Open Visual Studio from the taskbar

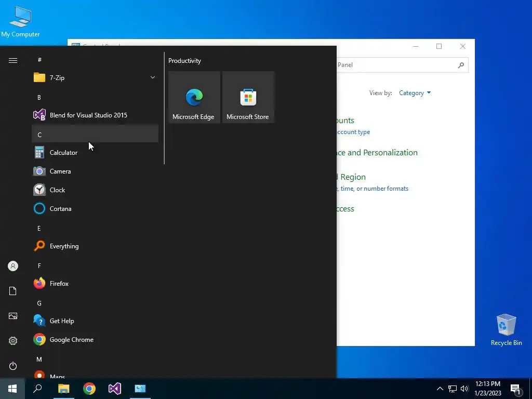coord(115,389)
